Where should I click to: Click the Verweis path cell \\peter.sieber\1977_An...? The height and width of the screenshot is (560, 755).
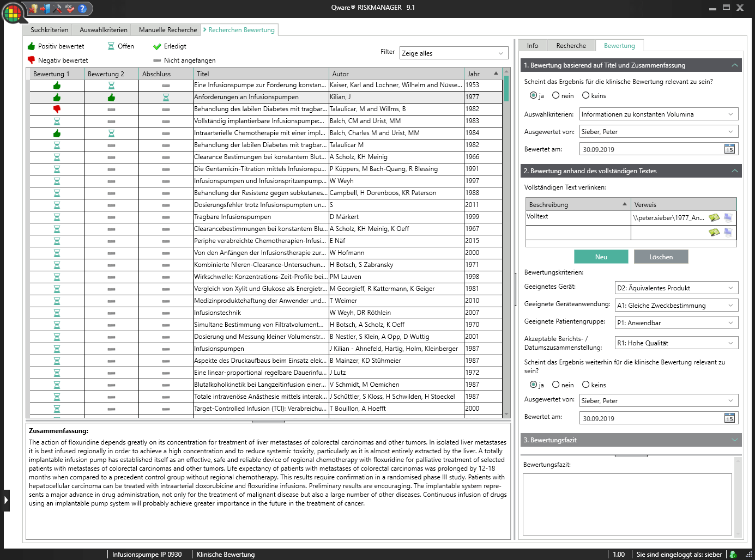pyautogui.click(x=669, y=218)
